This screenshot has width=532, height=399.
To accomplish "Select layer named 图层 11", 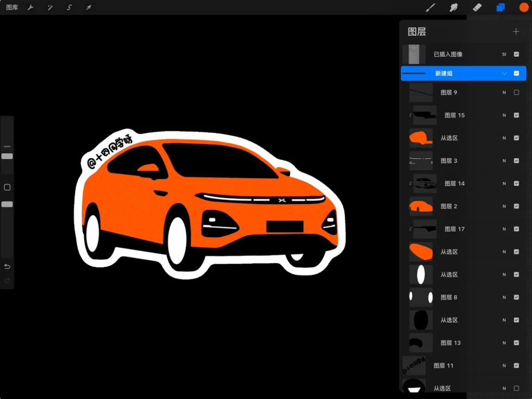I will [444, 365].
